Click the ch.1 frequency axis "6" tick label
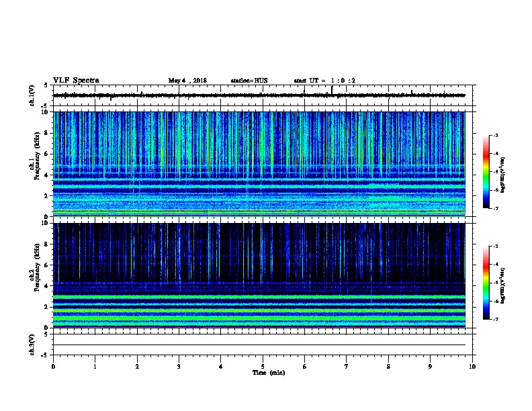Screen dimensions: 532x411 click(48, 154)
